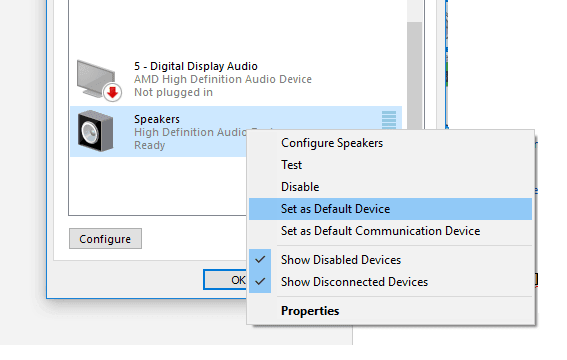Click the Speakers volume level meter

coord(389,120)
